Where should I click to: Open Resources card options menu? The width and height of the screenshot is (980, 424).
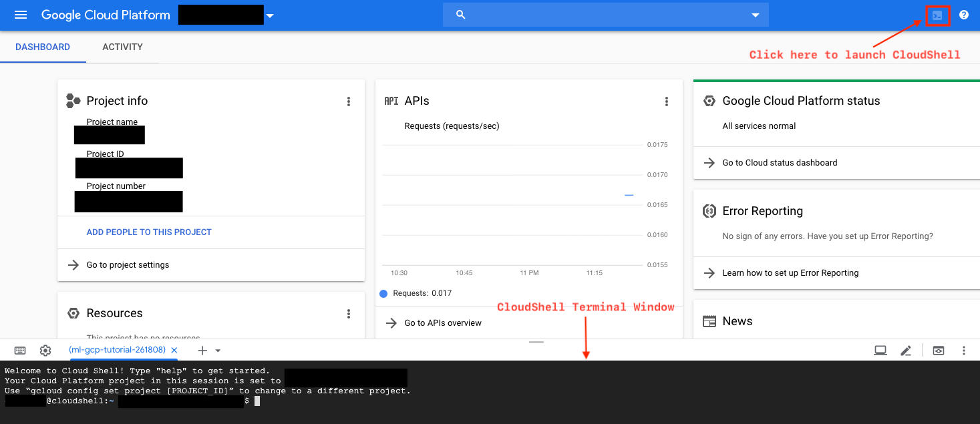(348, 314)
